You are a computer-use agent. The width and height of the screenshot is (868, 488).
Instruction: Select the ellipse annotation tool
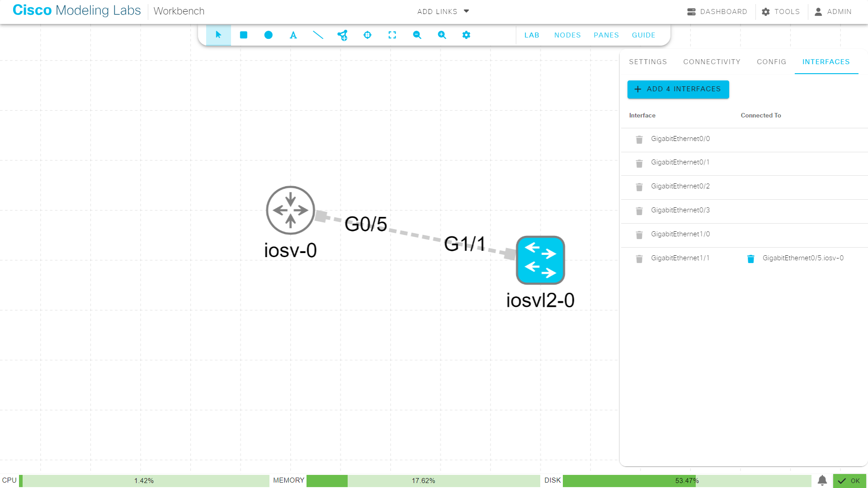[268, 35]
